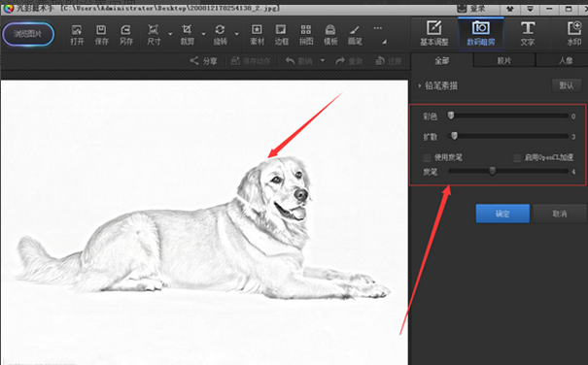Screen dimensions: 588x365
Task: Choose the 另存 save-as icon
Action: coord(126,35)
